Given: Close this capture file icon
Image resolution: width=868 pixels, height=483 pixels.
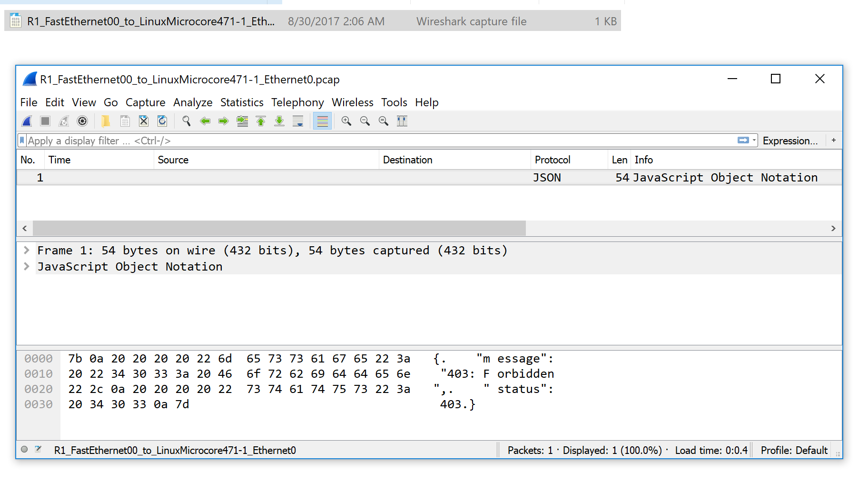Looking at the screenshot, I should pyautogui.click(x=143, y=121).
